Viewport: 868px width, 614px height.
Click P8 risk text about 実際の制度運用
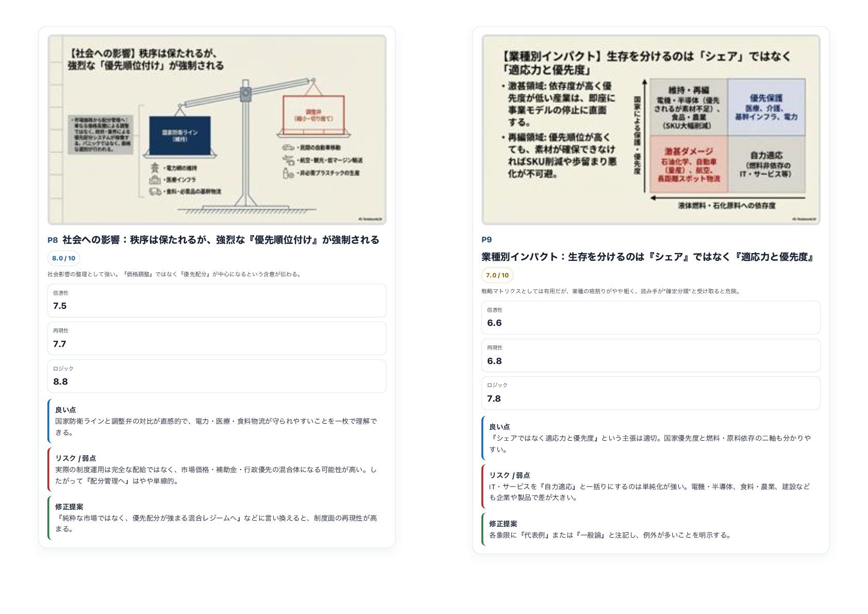point(216,475)
